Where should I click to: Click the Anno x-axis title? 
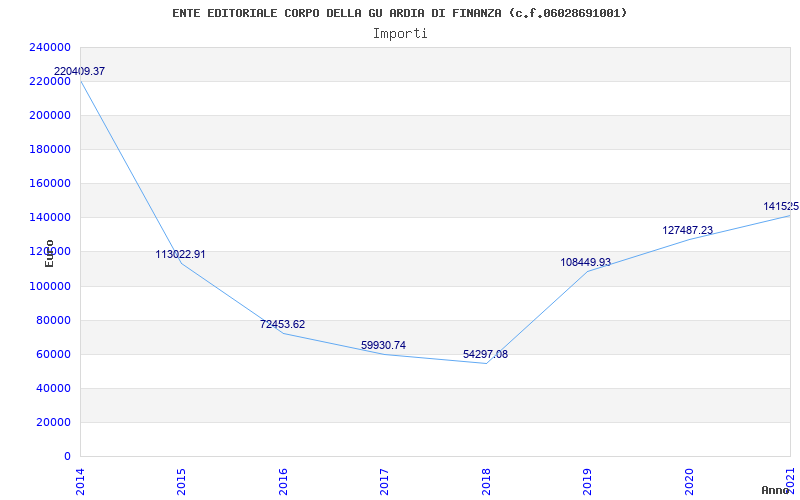click(776, 490)
